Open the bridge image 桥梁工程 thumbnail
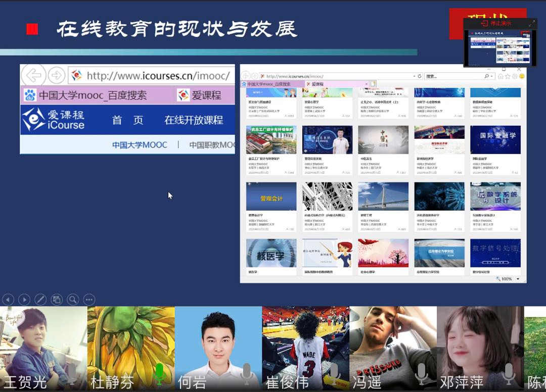 (383, 197)
